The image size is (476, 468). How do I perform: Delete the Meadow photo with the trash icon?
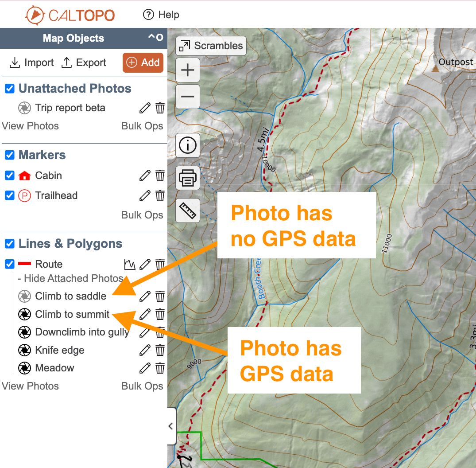pyautogui.click(x=159, y=368)
